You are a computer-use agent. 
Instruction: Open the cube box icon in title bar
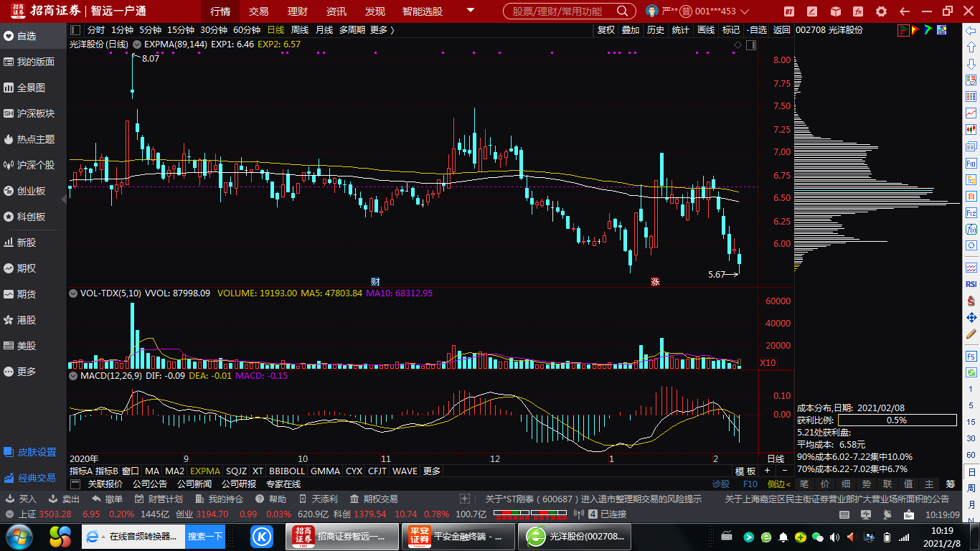[x=836, y=11]
